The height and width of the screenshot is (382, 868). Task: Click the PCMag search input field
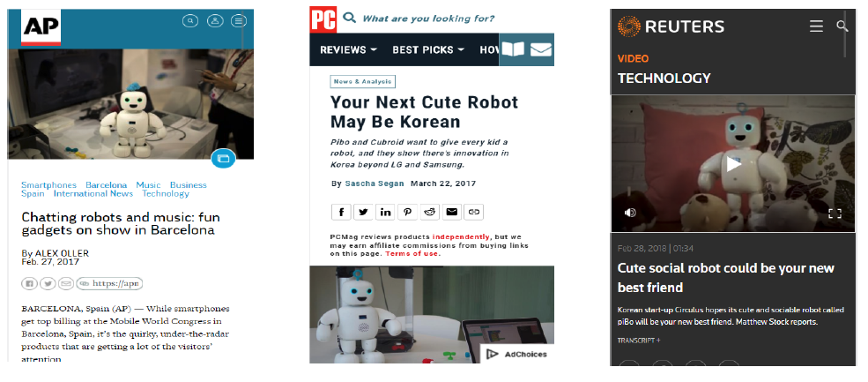click(428, 19)
